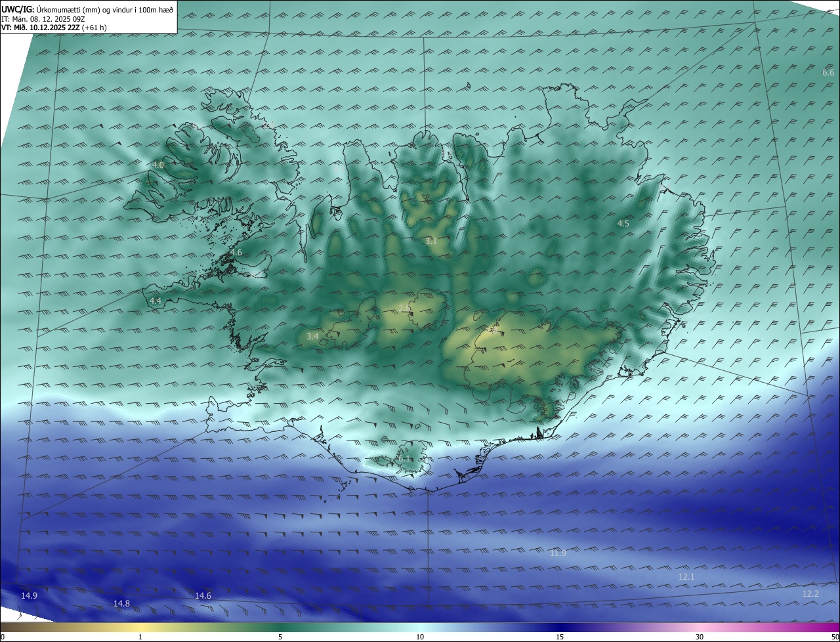Screen dimensions: 840x642
Task: Click the 4.6 value label on the map
Action: pyautogui.click(x=236, y=252)
